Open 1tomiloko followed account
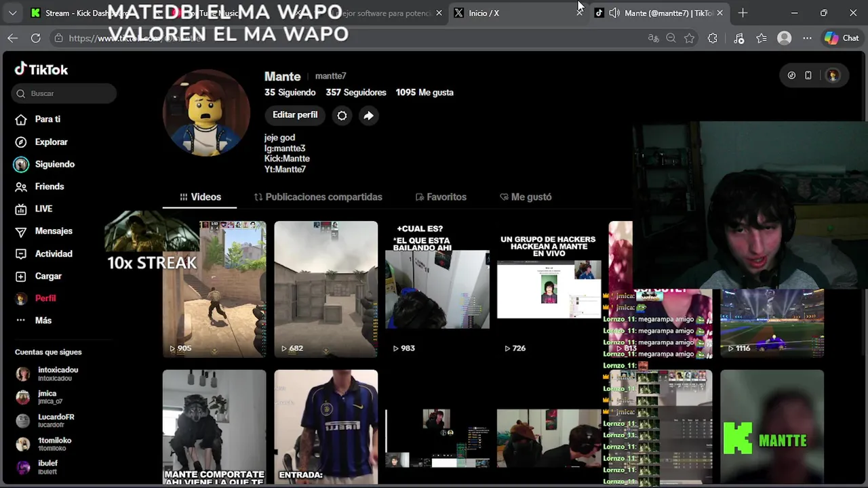Image resolution: width=868 pixels, height=488 pixels. click(x=53, y=444)
